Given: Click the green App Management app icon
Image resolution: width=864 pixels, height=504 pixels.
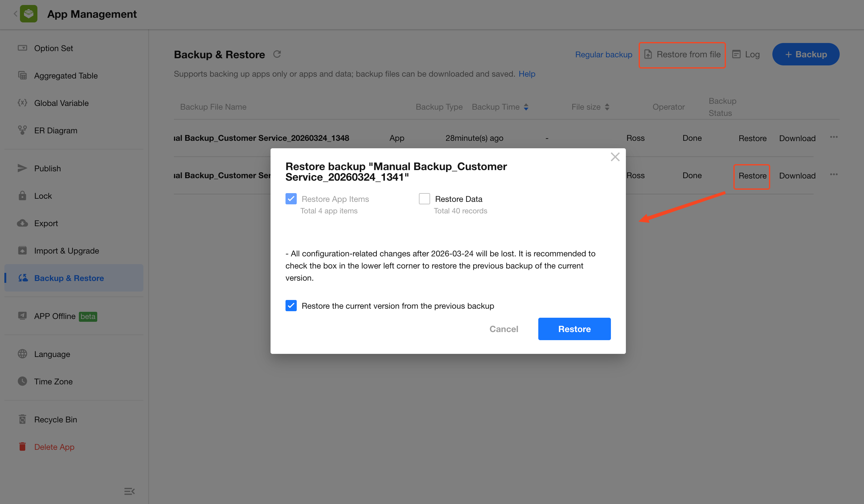Looking at the screenshot, I should coord(29,14).
